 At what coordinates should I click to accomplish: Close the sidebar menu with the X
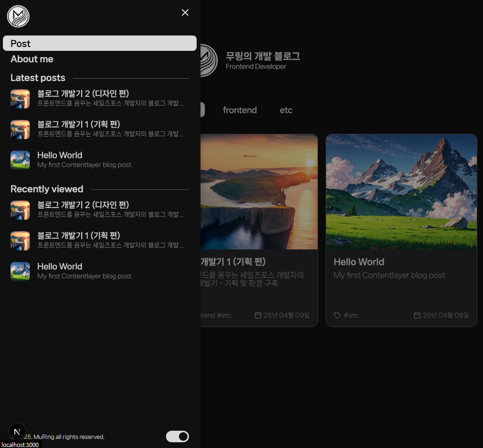[x=185, y=12]
